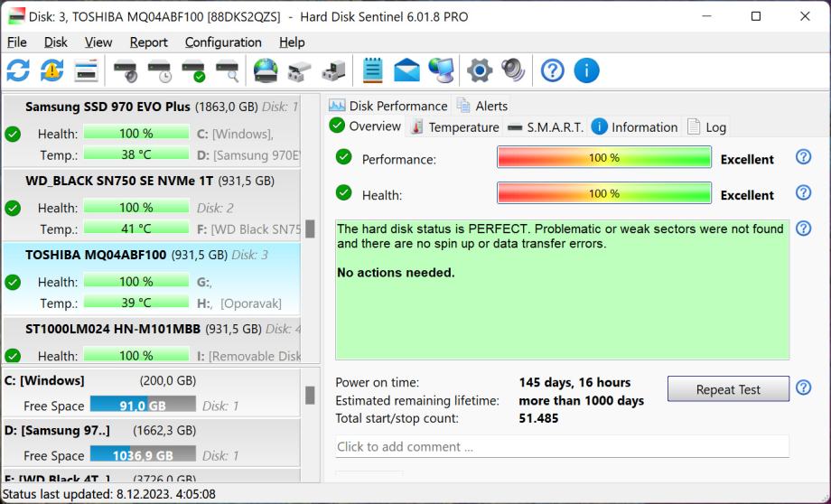Click the WD_BLACK 41 °C temperature bar
Screen dimensions: 831x504
pos(136,229)
